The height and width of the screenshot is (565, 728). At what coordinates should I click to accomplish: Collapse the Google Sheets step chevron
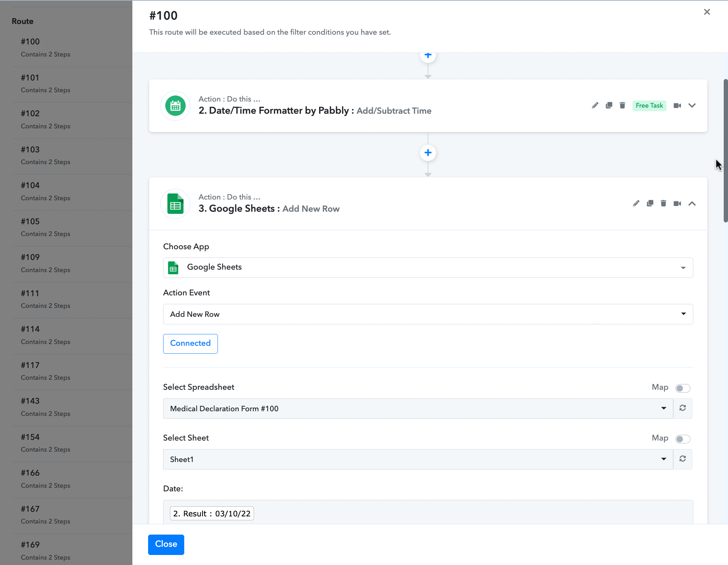tap(692, 203)
